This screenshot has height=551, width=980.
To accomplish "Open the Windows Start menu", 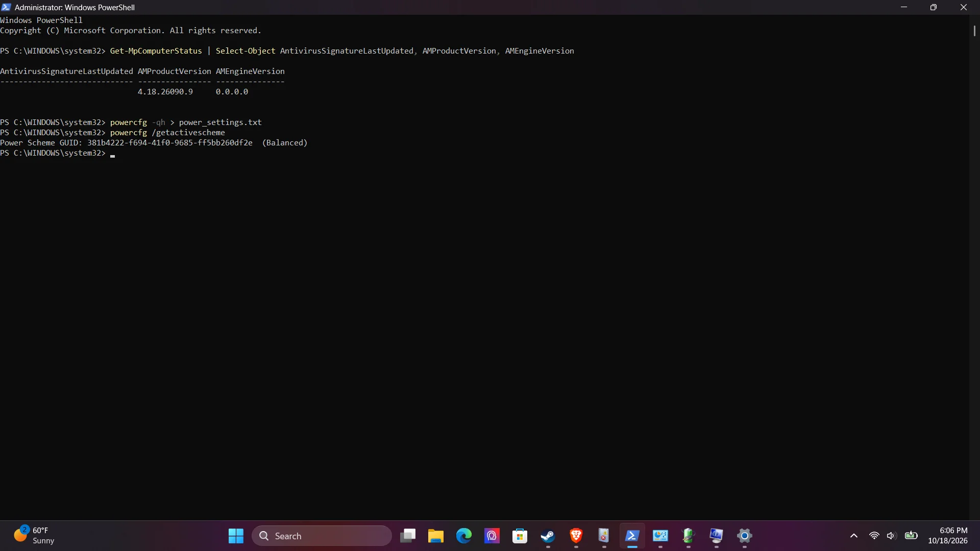I will click(236, 536).
